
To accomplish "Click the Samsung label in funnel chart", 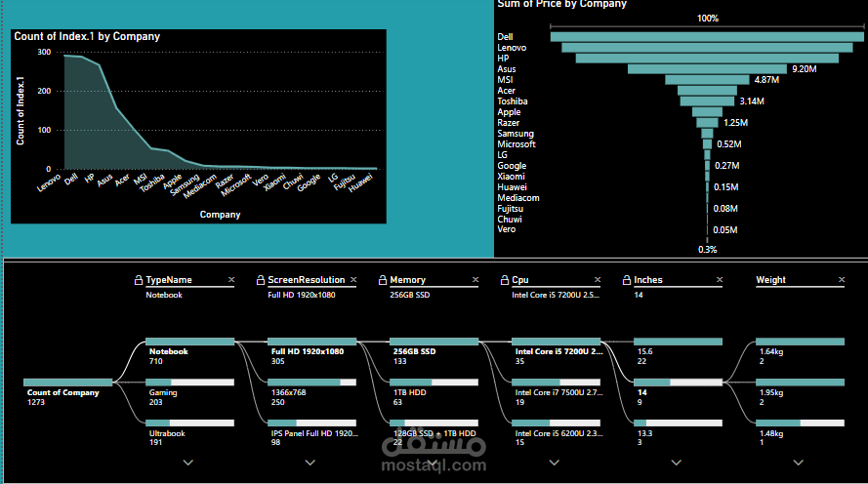I will 516,134.
